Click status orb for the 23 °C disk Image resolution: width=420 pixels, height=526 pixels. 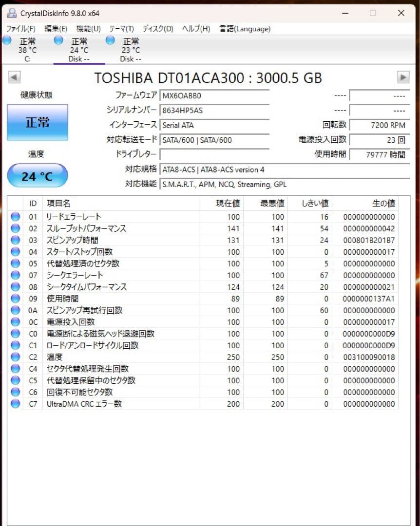click(x=110, y=40)
